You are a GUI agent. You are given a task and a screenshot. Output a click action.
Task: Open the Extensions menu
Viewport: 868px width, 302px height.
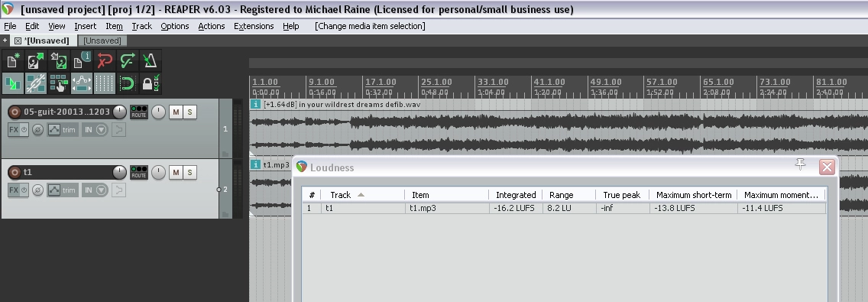point(254,26)
